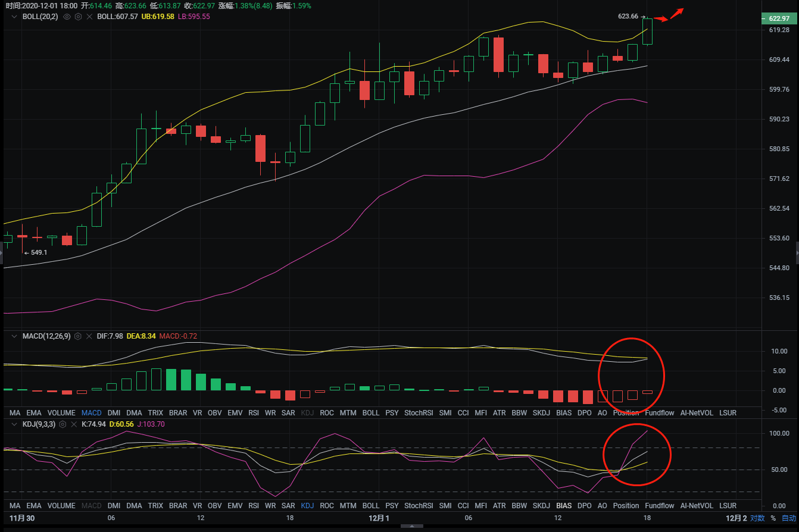Toggle 对数 logarithmic scale
799x532 pixels.
(x=757, y=518)
